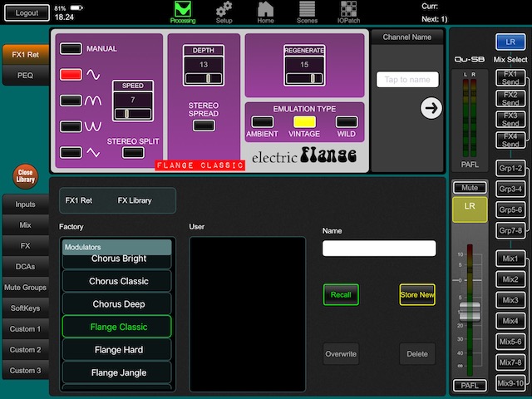Recall the selected preset
This screenshot has height=399, width=532.
pyautogui.click(x=341, y=294)
